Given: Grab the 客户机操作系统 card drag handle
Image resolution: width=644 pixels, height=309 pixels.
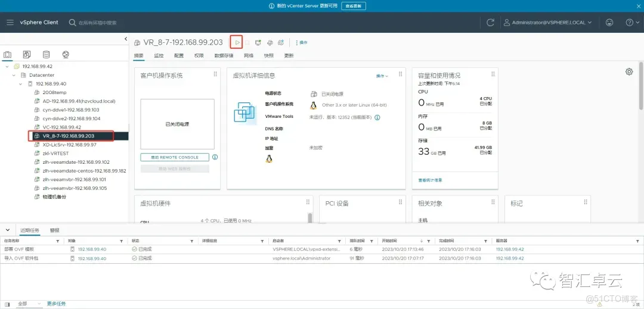Looking at the screenshot, I should tap(215, 74).
